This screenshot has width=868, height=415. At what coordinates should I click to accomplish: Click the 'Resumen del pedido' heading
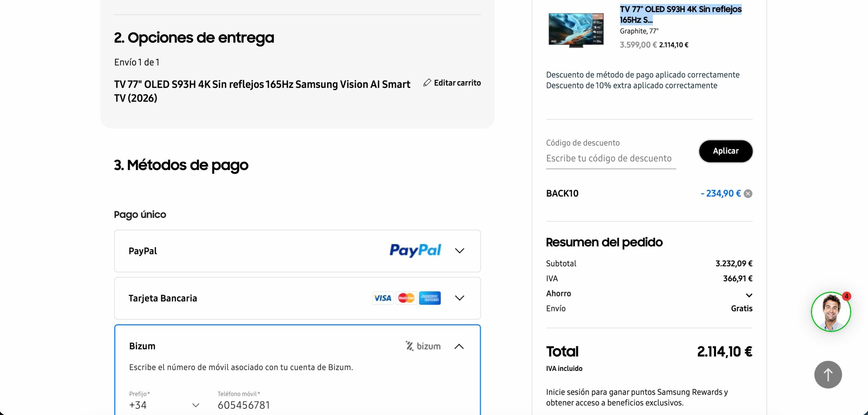(x=604, y=242)
